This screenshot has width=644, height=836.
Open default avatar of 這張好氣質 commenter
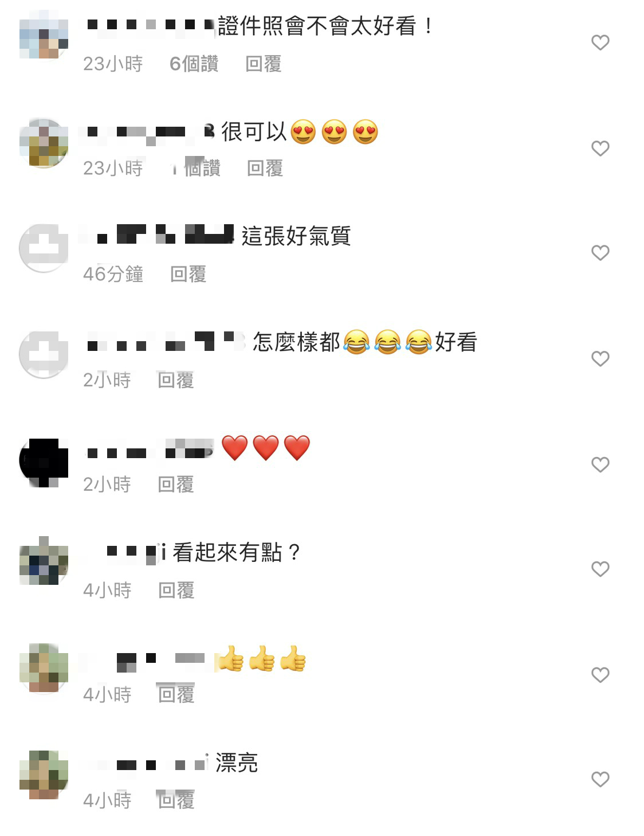point(44,248)
